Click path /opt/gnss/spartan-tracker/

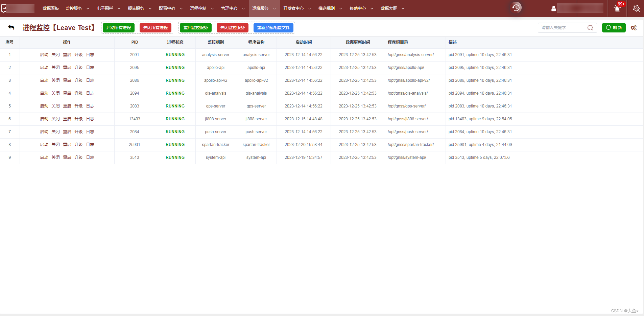(411, 145)
